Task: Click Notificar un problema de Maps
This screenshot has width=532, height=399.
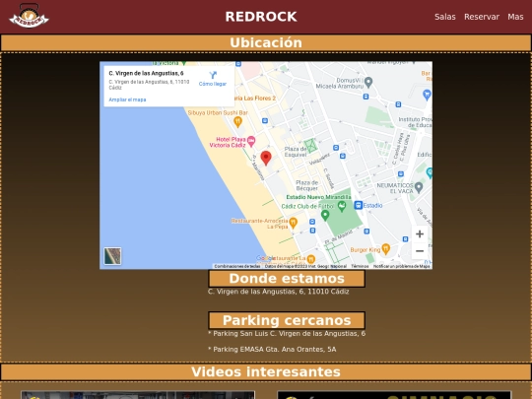Action: click(x=401, y=266)
